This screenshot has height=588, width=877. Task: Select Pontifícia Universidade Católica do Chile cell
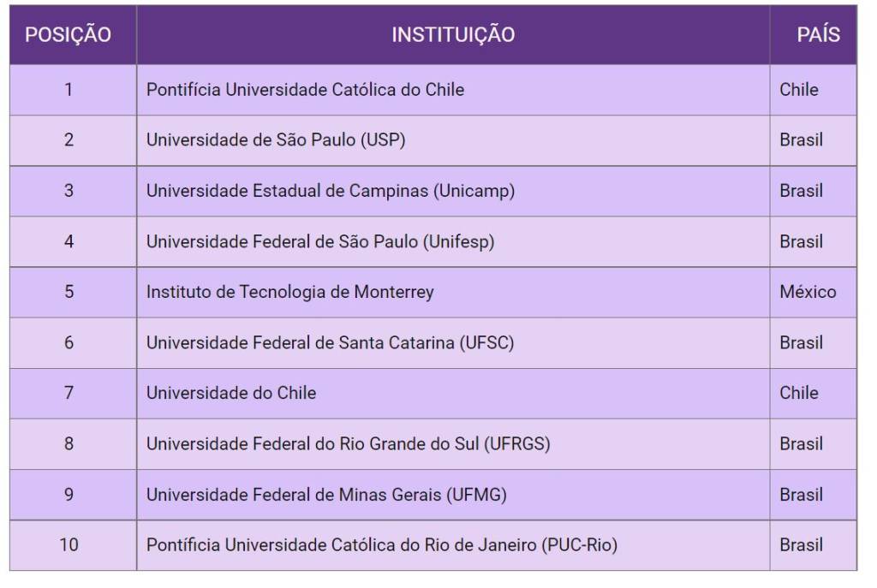click(305, 90)
